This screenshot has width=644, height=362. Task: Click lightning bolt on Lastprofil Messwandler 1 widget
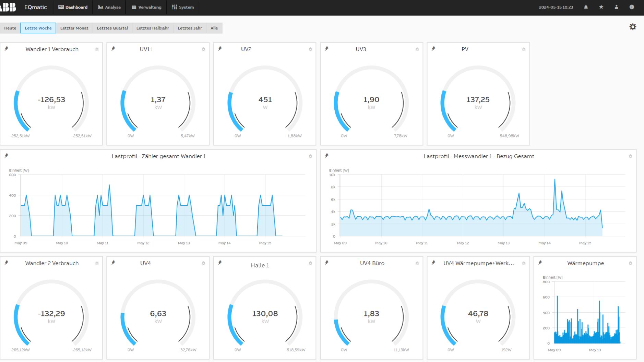[327, 156]
